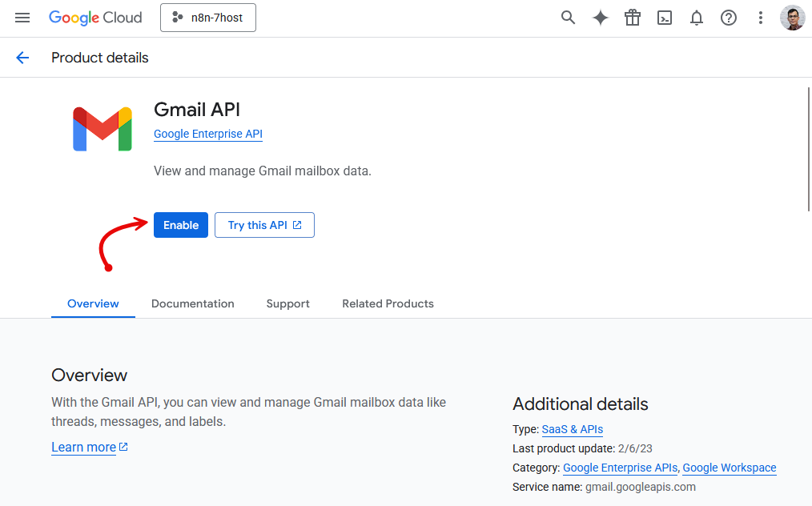Click the account profile avatar

coord(792,18)
